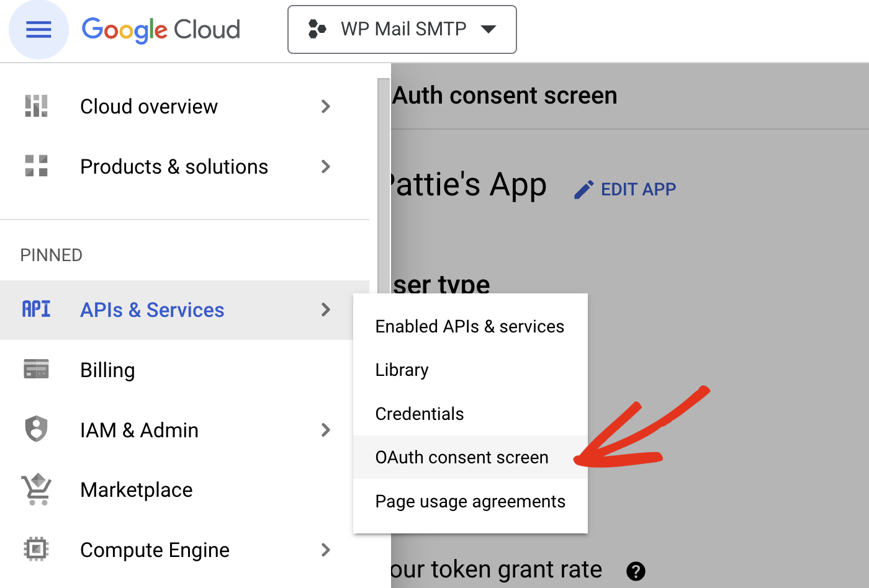
Task: Click the pencil icon next to EDIT APP
Action: coord(584,189)
